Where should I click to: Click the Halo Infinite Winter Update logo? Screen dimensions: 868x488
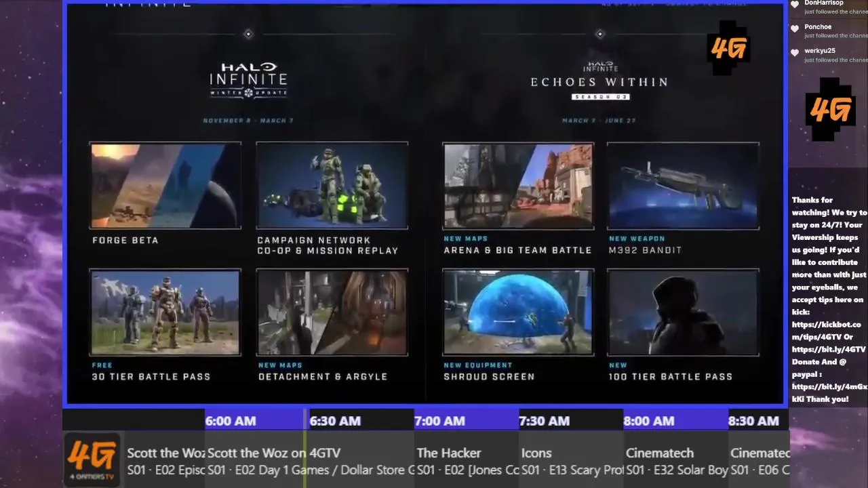pyautogui.click(x=248, y=80)
